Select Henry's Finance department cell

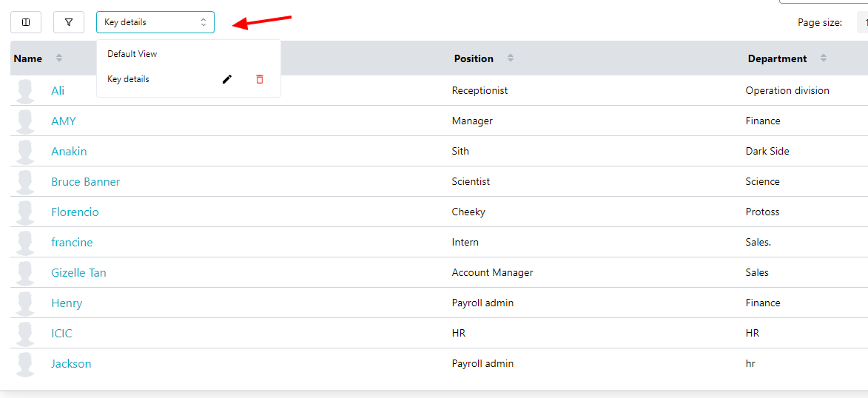tap(764, 303)
